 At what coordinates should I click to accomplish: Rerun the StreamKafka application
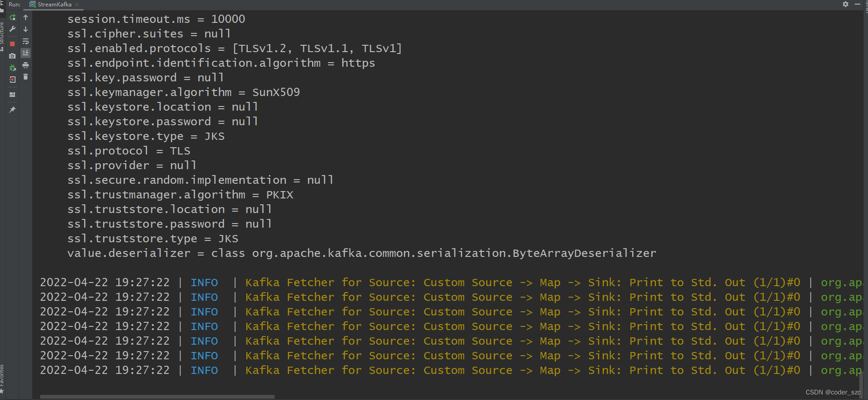(12, 17)
